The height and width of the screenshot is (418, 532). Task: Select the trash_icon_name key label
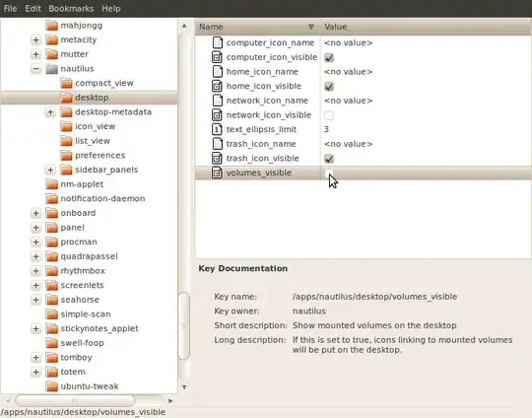tap(261, 144)
